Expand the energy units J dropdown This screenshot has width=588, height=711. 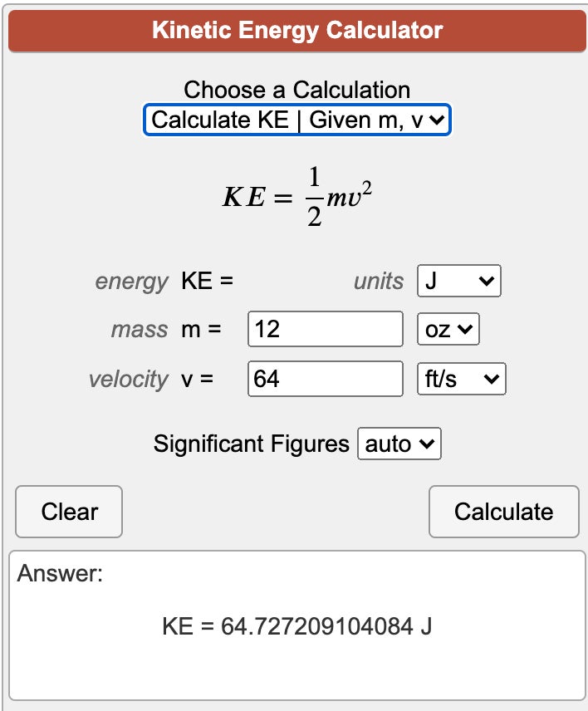click(x=458, y=281)
